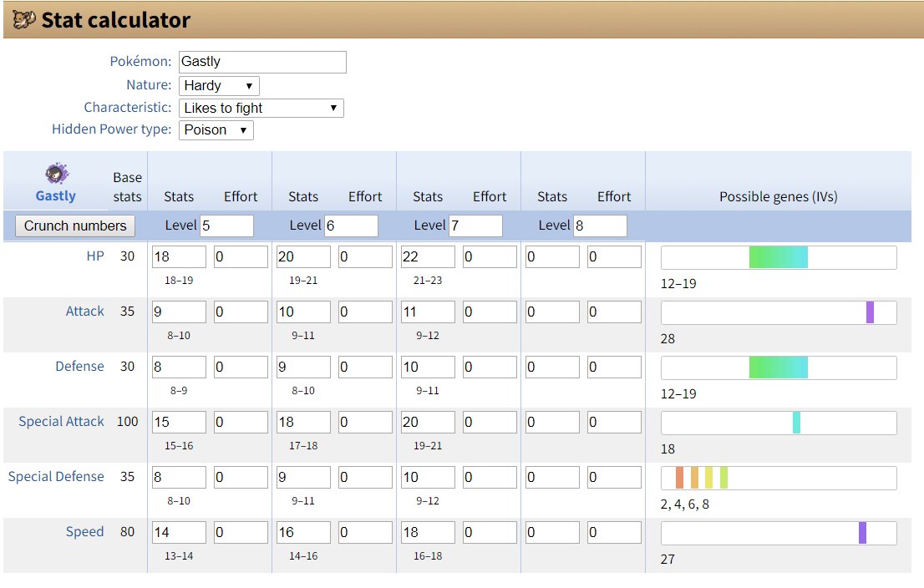
Task: Click the Special Attack effort field at level 7
Action: click(x=490, y=422)
